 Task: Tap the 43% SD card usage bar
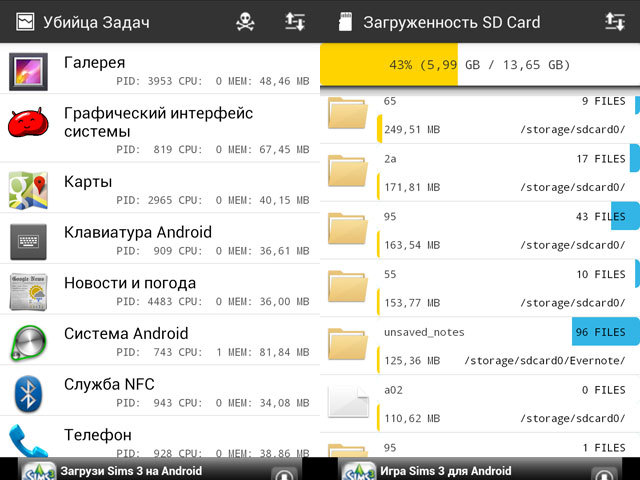[x=480, y=64]
